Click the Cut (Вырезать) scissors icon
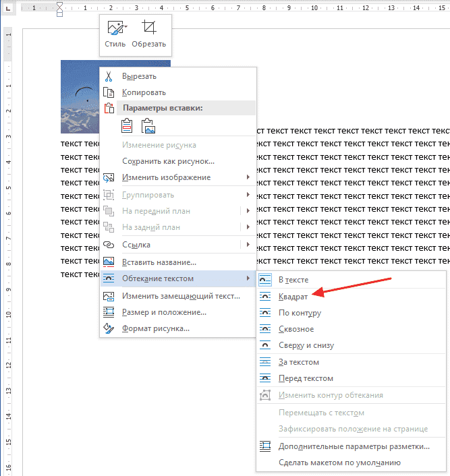The height and width of the screenshot is (476, 450). 109,76
